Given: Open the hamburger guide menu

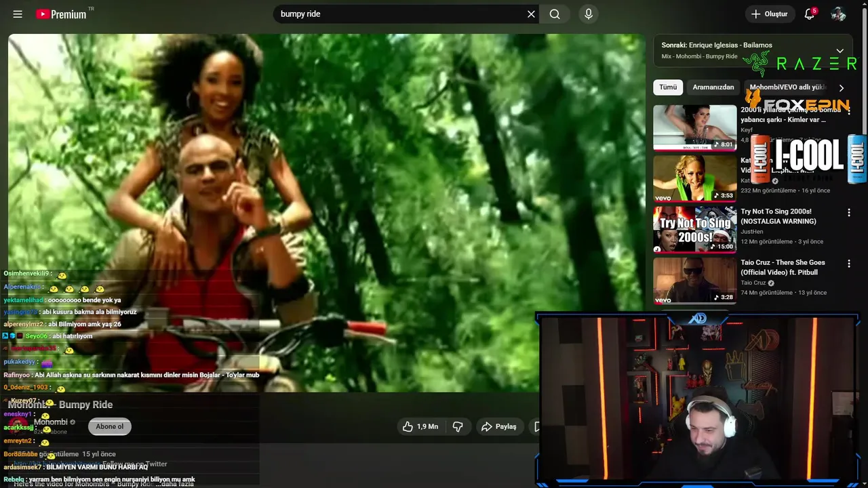Looking at the screenshot, I should (18, 14).
